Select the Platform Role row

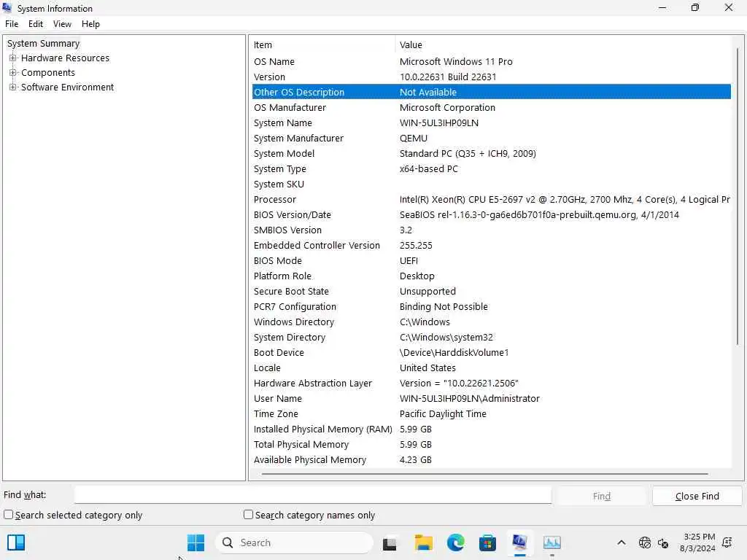tap(491, 276)
